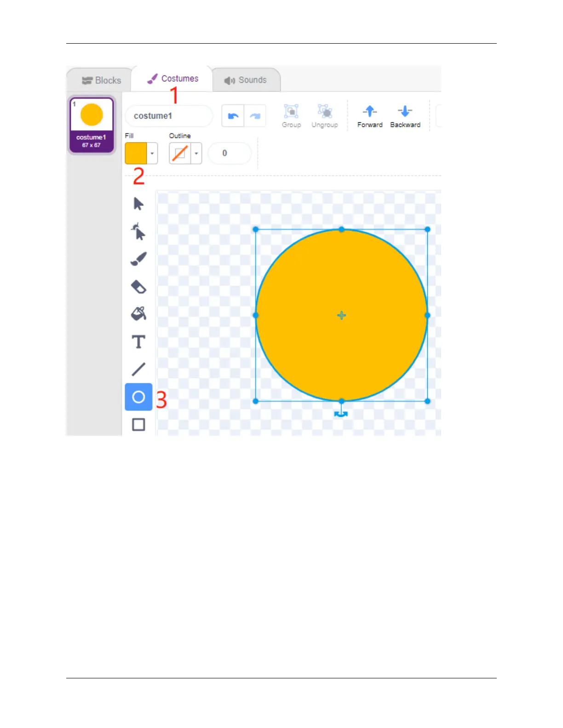Select the Circle tool

138,397
